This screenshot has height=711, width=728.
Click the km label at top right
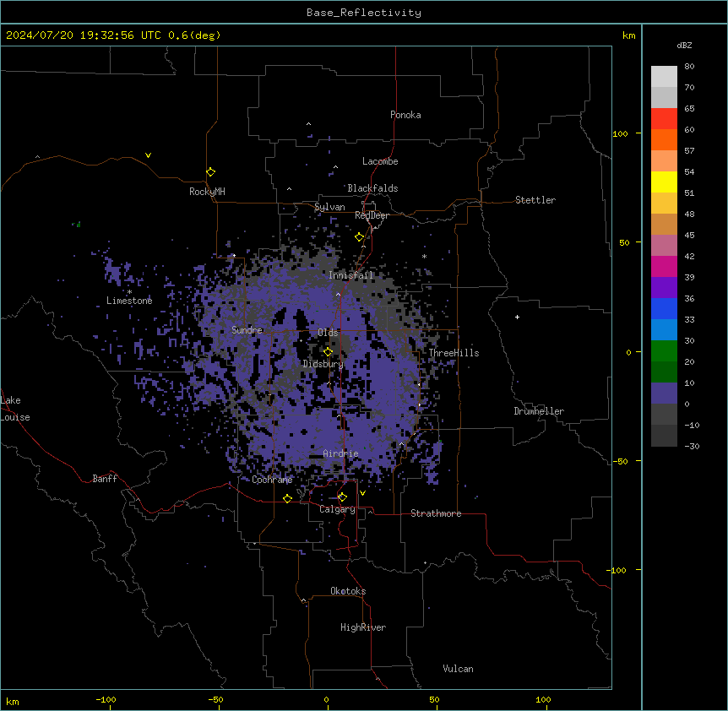coord(628,35)
